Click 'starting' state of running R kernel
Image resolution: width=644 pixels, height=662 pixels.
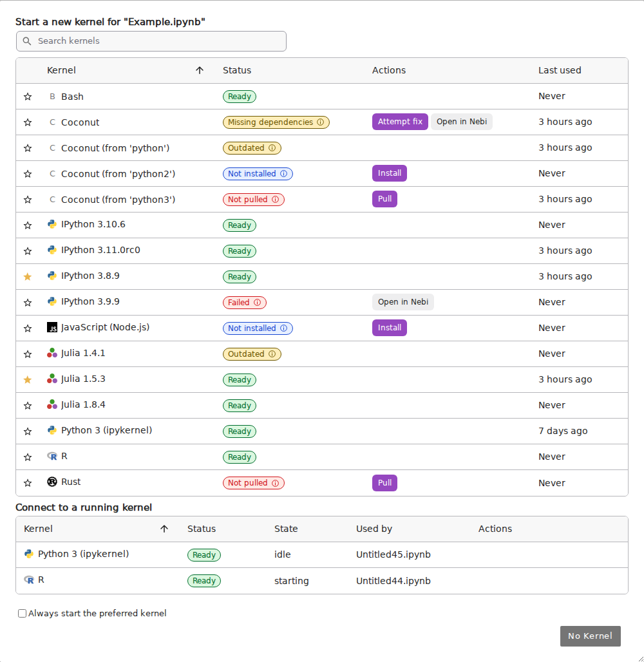(x=291, y=580)
